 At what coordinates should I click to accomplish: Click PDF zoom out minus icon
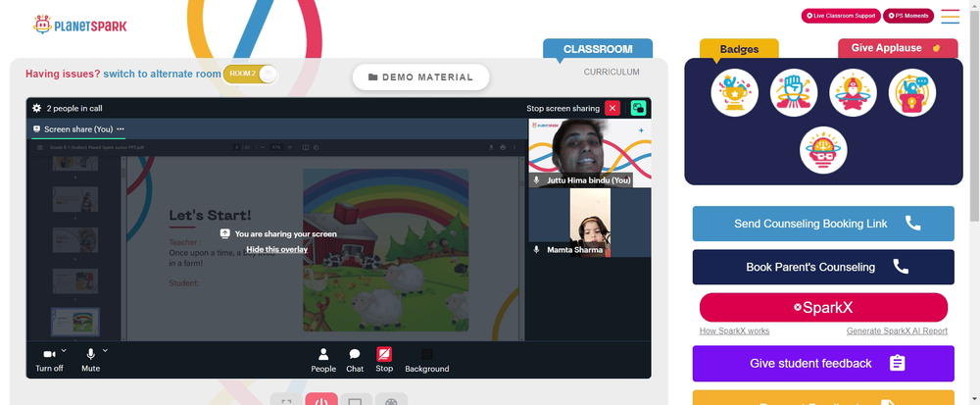[x=263, y=147]
